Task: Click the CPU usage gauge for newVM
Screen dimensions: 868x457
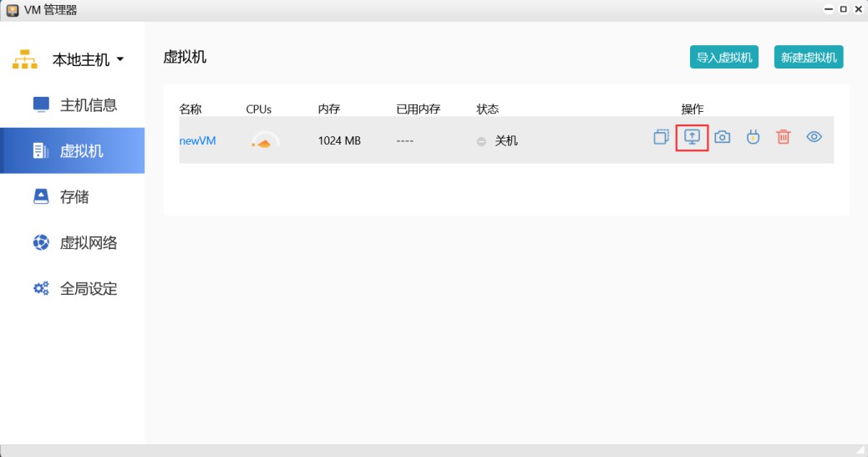Action: coord(265,141)
